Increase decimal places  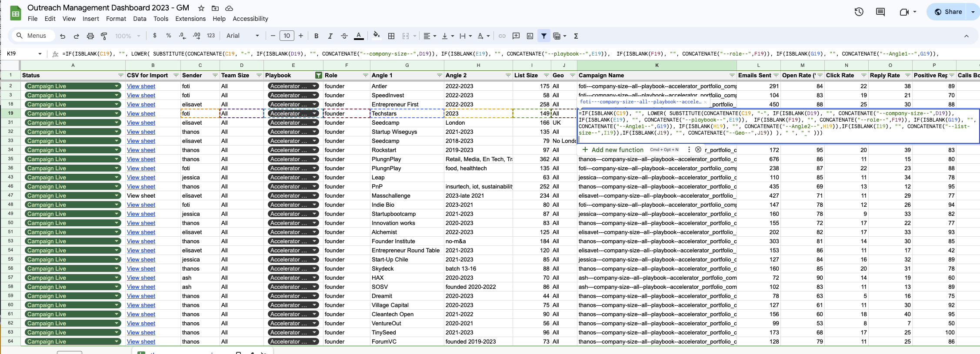click(x=197, y=36)
